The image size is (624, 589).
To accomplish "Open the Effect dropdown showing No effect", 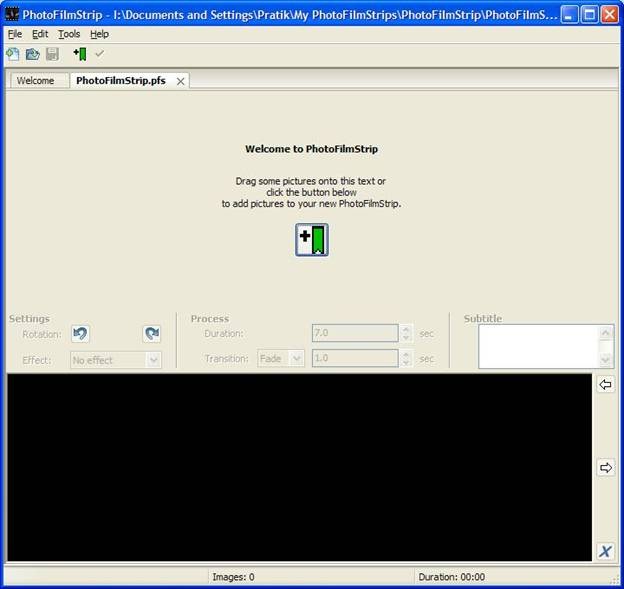I will click(x=116, y=360).
